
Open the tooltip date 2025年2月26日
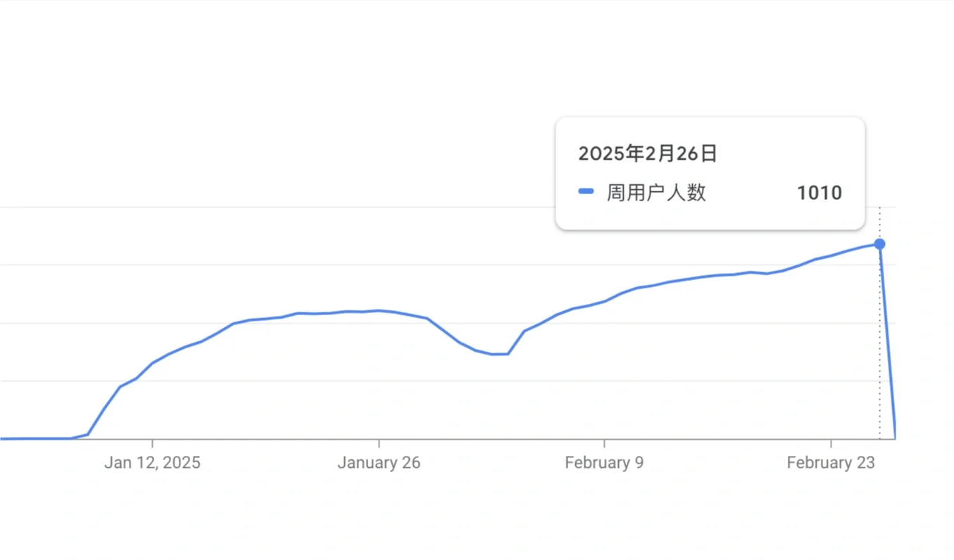(x=647, y=153)
